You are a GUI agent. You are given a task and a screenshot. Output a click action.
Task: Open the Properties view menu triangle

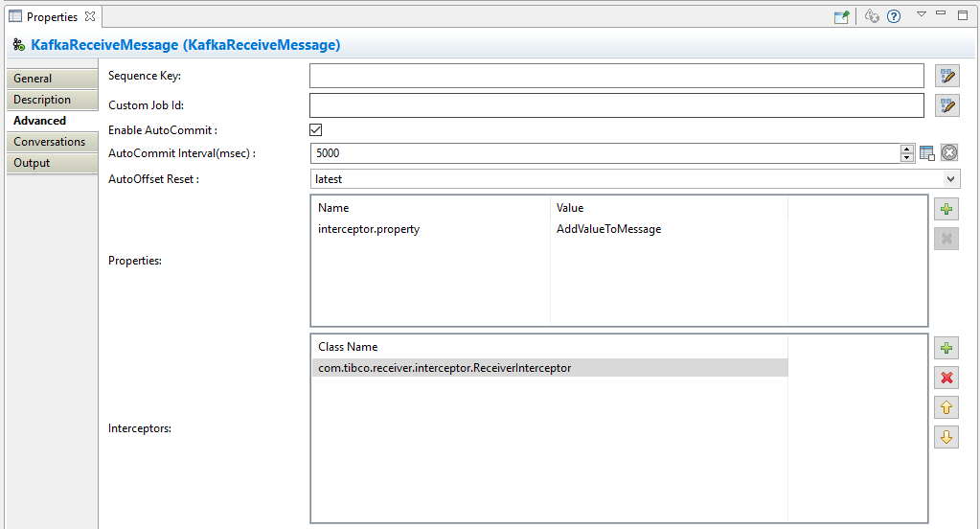921,14
